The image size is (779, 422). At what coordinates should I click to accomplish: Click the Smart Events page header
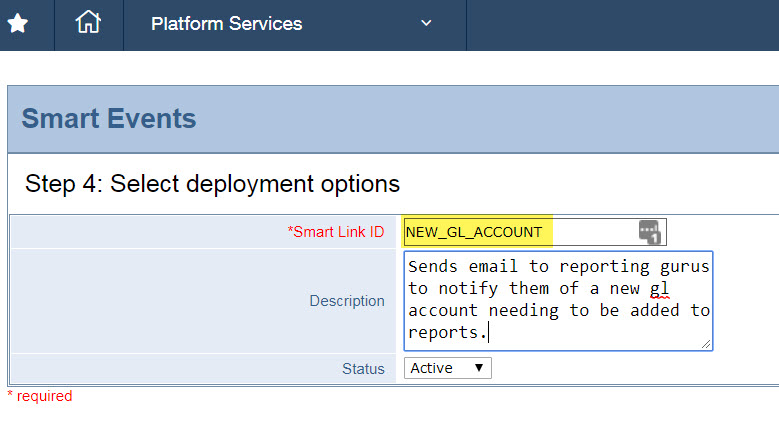click(109, 119)
